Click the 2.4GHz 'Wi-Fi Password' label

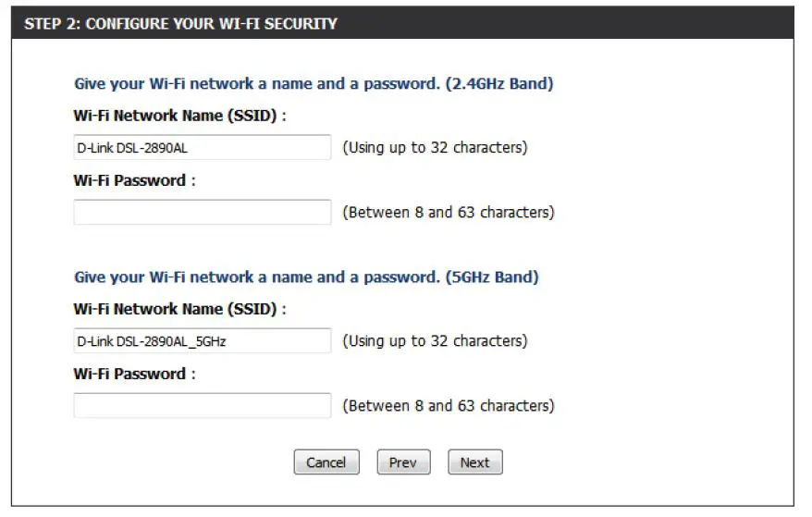(x=134, y=180)
